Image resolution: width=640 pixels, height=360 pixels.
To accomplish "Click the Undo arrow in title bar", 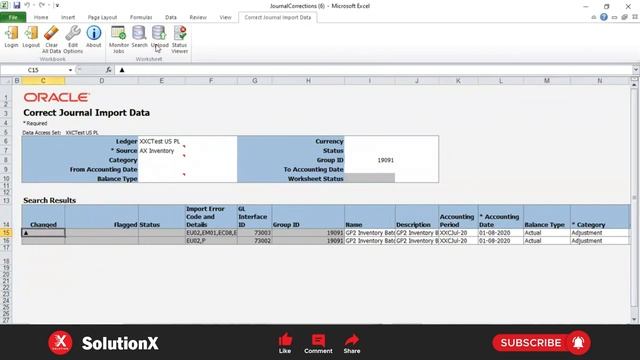I will click(x=27, y=5).
